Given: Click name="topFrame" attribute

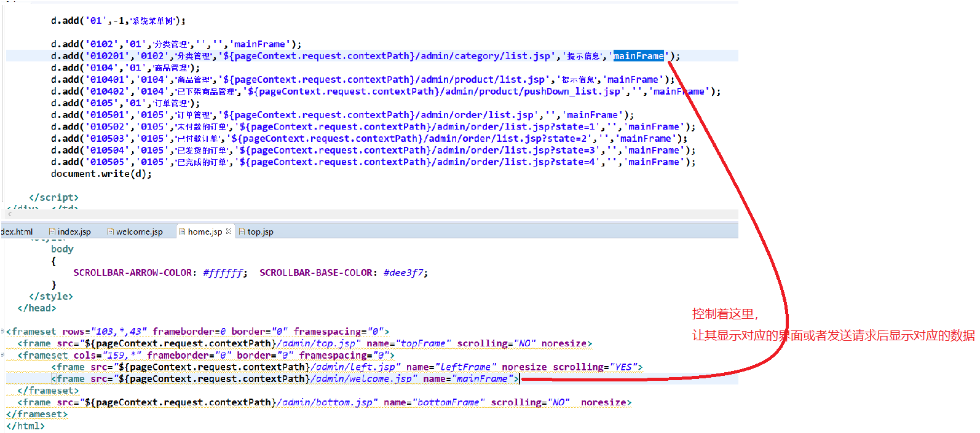Looking at the screenshot, I should click(409, 343).
